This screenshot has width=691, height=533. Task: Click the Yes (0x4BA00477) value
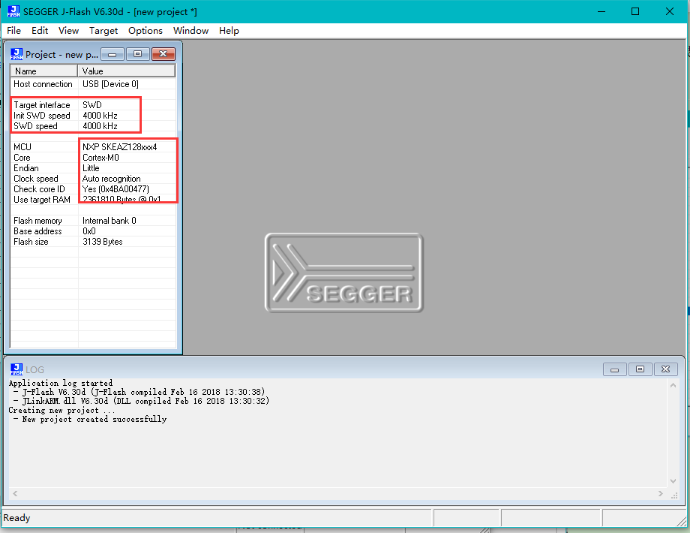(x=116, y=189)
